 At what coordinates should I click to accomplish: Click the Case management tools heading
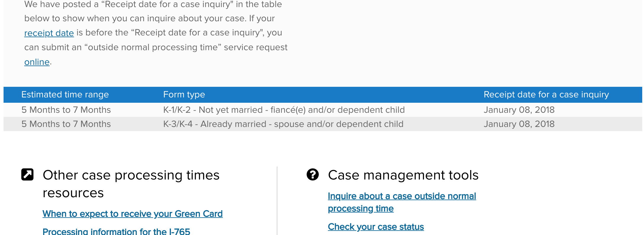tap(403, 175)
